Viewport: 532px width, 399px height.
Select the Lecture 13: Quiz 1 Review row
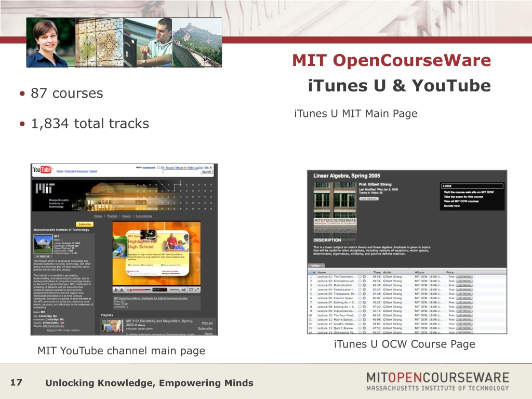click(407, 328)
